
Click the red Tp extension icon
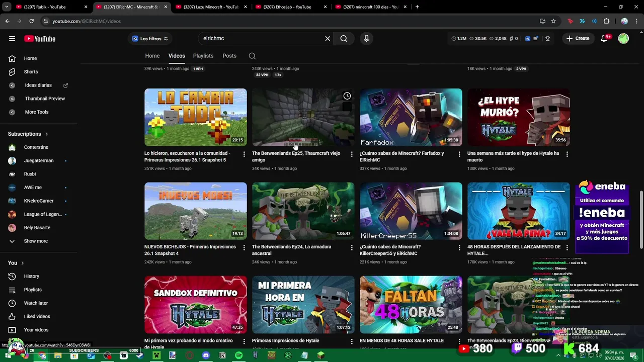point(570,21)
